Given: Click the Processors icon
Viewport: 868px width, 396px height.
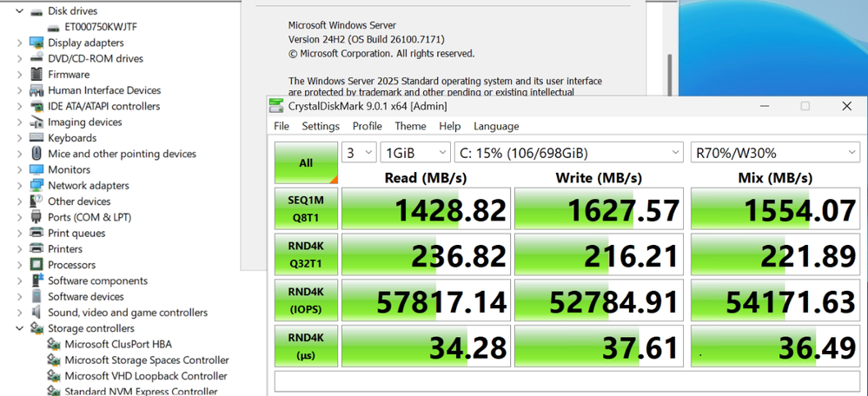Looking at the screenshot, I should pos(36,265).
